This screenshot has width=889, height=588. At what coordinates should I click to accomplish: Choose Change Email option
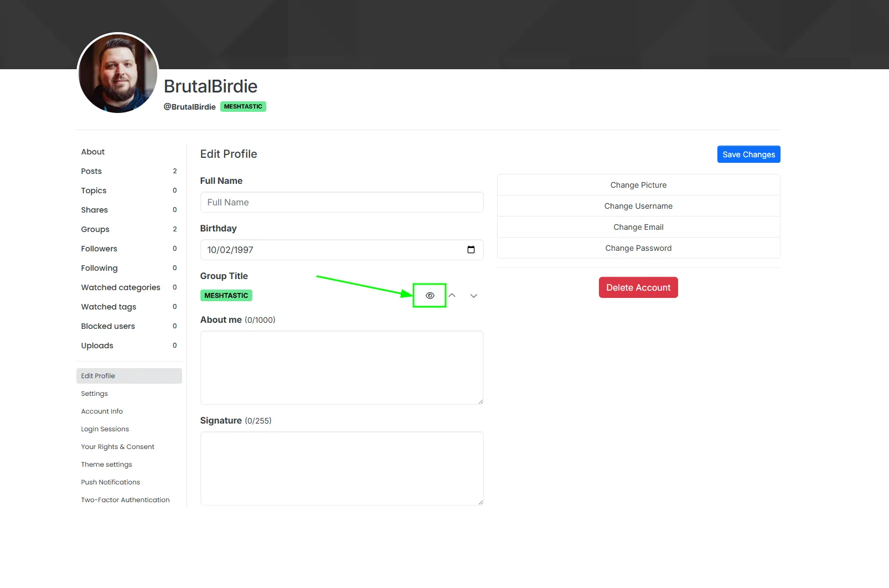638,227
